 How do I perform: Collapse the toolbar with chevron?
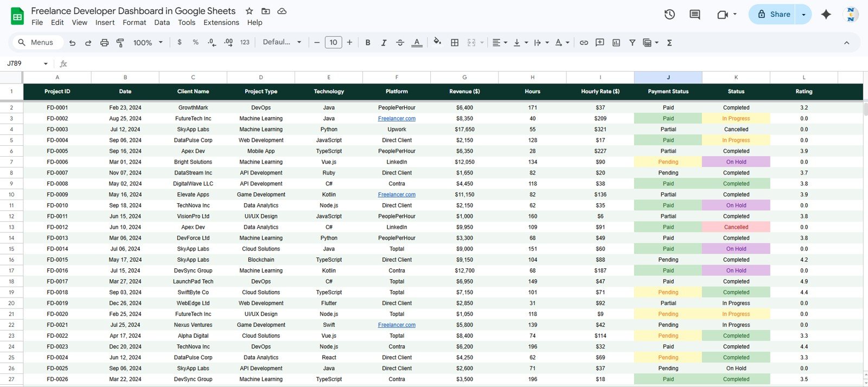click(x=846, y=43)
